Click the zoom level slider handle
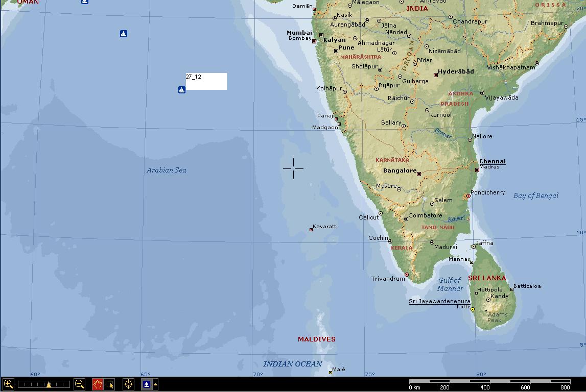Screen dimensions: 586x392 49,384
